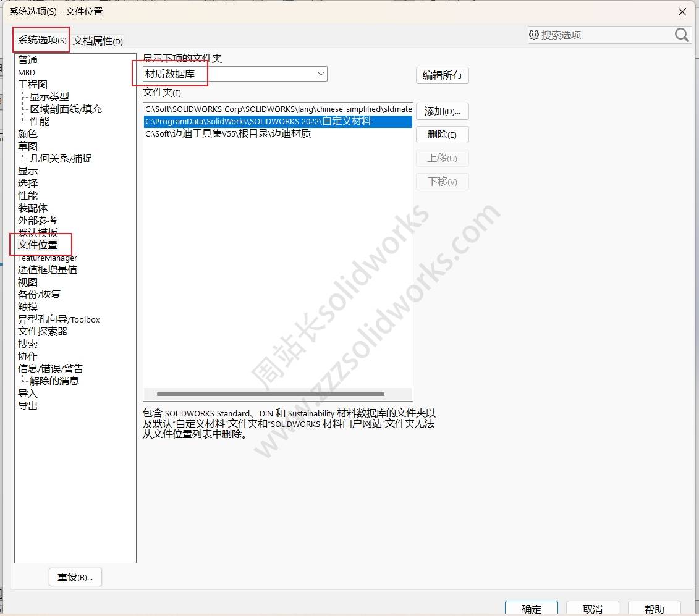699x616 pixels.
Task: Open the folder type dropdown 材质数据库
Action: coord(235,74)
